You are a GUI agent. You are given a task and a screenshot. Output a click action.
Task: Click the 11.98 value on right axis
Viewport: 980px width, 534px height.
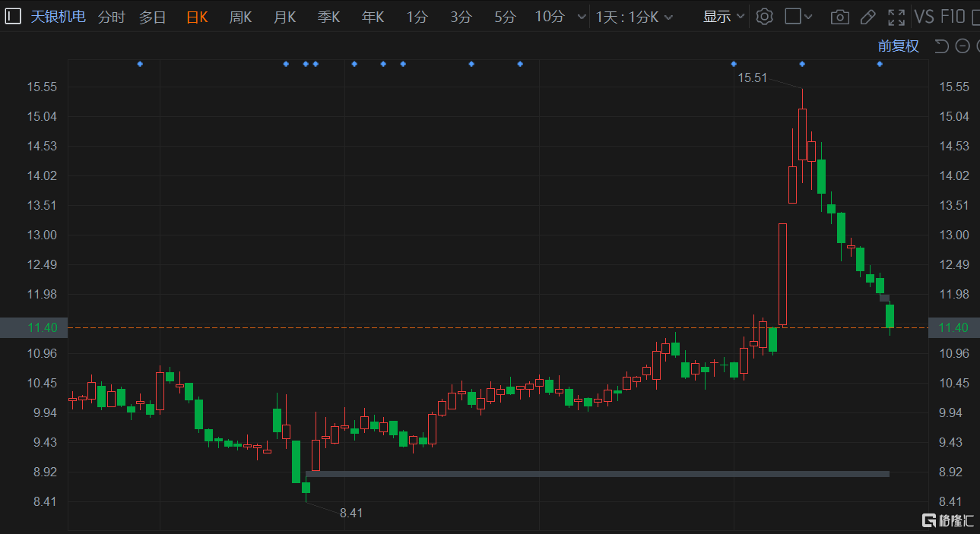(954, 294)
